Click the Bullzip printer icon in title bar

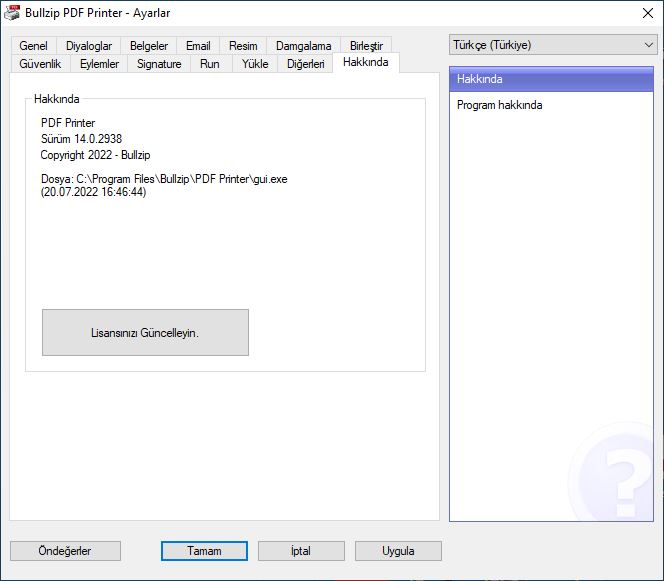[12, 13]
